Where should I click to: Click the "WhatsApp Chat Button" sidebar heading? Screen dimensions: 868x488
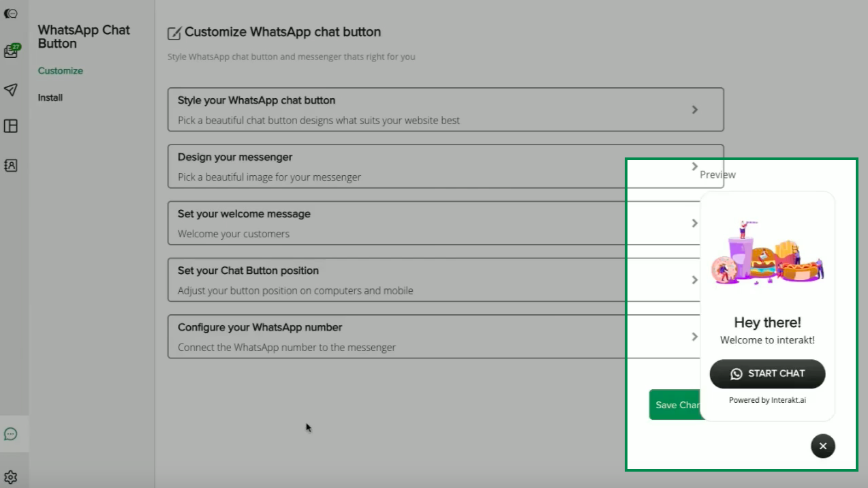pyautogui.click(x=84, y=37)
